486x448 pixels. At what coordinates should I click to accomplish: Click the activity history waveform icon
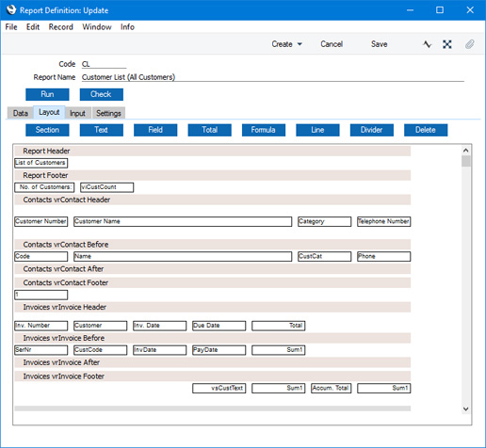point(427,44)
